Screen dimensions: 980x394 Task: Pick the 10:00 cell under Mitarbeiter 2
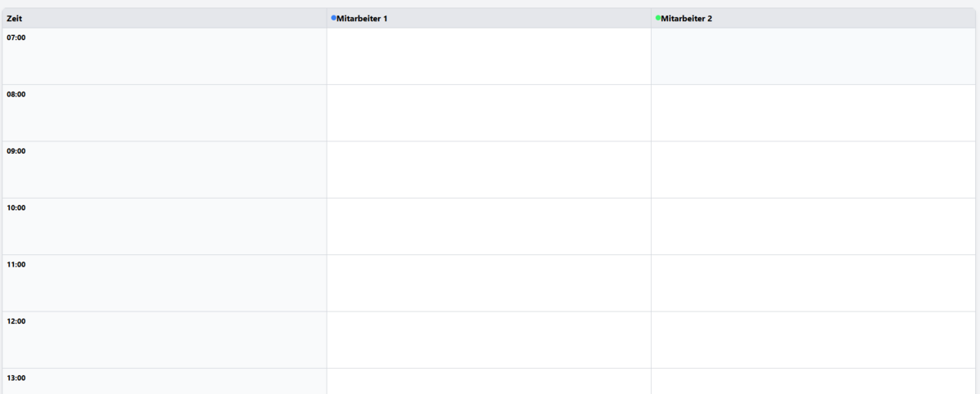pyautogui.click(x=813, y=226)
